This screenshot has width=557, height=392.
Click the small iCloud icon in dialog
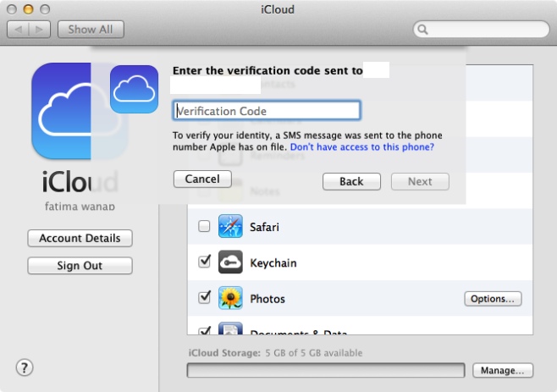[x=134, y=89]
